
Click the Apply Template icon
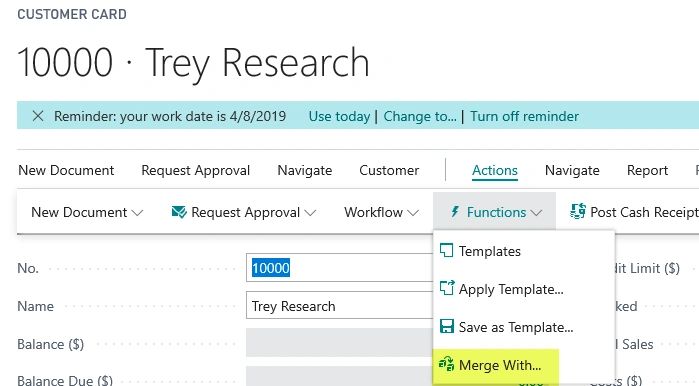tap(447, 288)
